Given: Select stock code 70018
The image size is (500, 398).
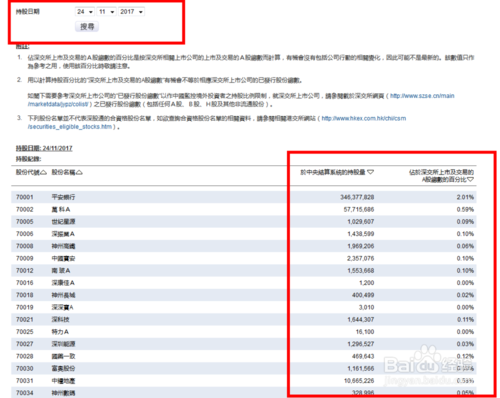Looking at the screenshot, I should pos(25,295).
